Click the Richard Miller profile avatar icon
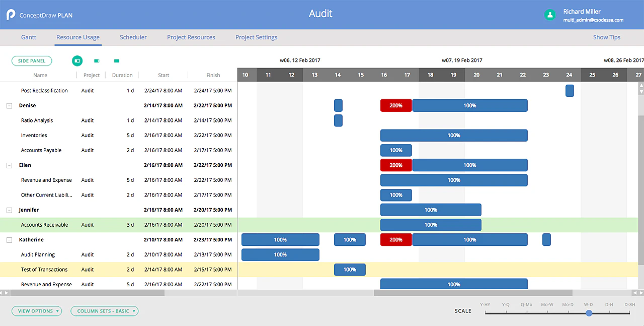 [x=549, y=15]
